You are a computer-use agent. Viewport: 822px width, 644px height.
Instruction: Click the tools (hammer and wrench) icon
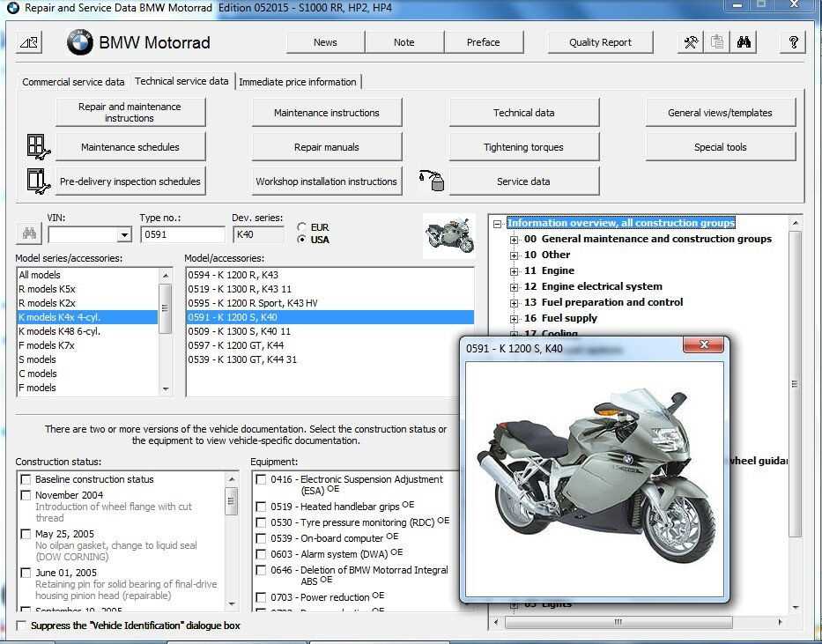pos(691,42)
